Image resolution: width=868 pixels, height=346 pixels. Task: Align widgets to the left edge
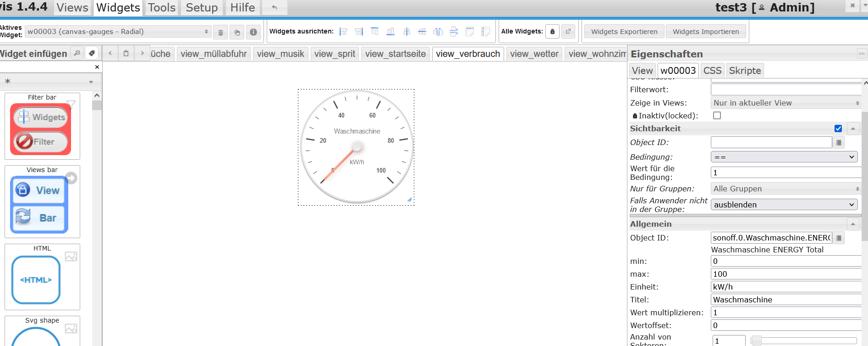[x=343, y=32]
